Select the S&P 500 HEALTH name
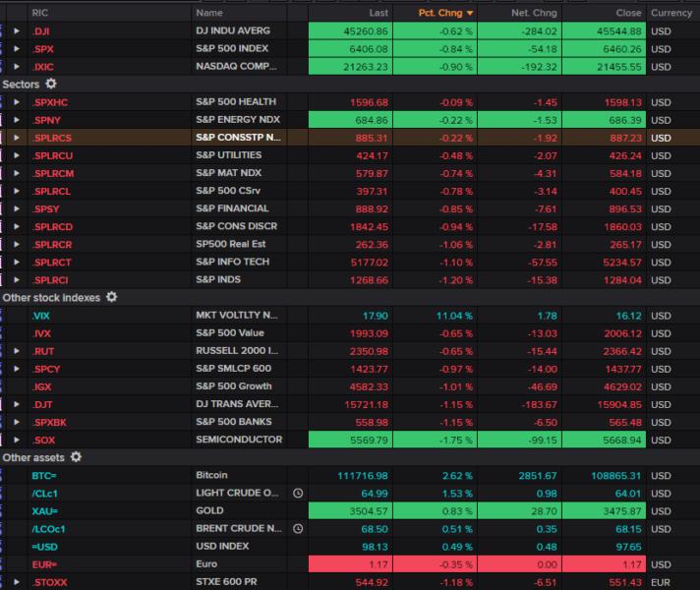Viewport: 700px width, 590px height. coord(236,102)
